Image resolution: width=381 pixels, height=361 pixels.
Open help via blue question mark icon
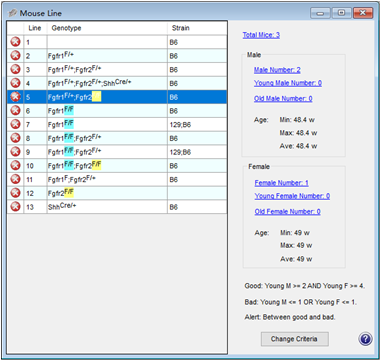[365, 339]
